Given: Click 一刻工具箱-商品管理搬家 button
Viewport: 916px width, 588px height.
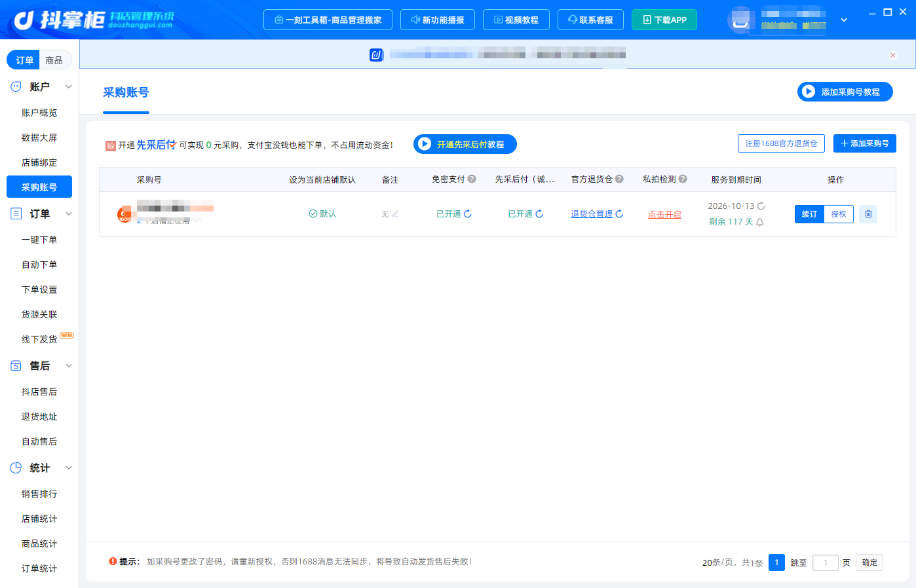Looking at the screenshot, I should coord(328,20).
